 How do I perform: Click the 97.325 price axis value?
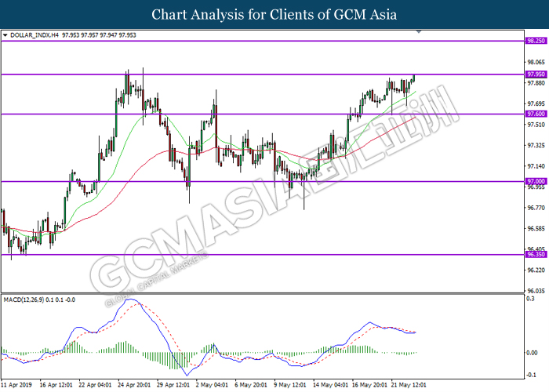tap(536, 145)
